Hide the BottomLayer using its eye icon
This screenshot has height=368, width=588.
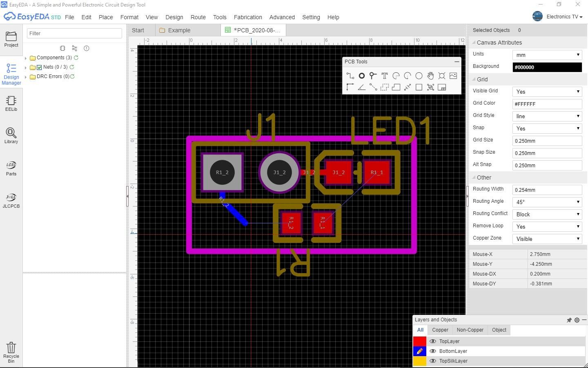point(432,351)
